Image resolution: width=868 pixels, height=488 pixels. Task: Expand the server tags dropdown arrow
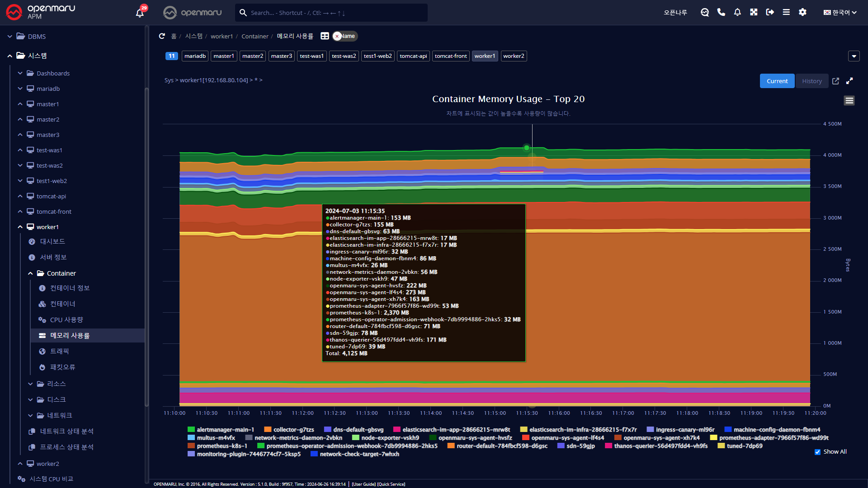click(854, 56)
